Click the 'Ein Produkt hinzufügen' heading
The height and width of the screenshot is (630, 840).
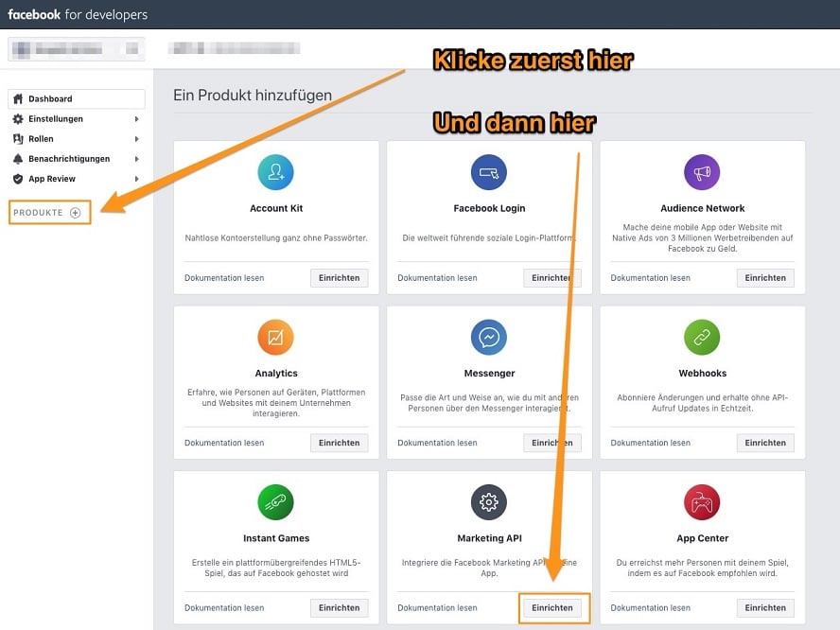tap(253, 96)
